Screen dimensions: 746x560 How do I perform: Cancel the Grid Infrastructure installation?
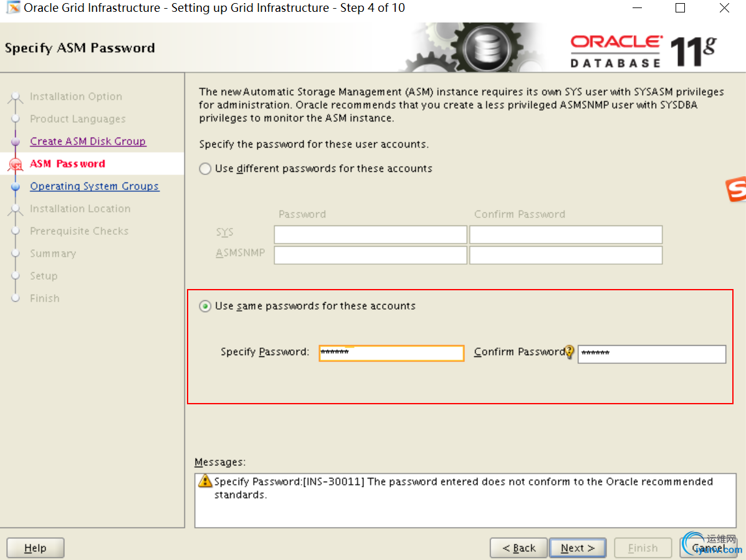pyautogui.click(x=709, y=548)
